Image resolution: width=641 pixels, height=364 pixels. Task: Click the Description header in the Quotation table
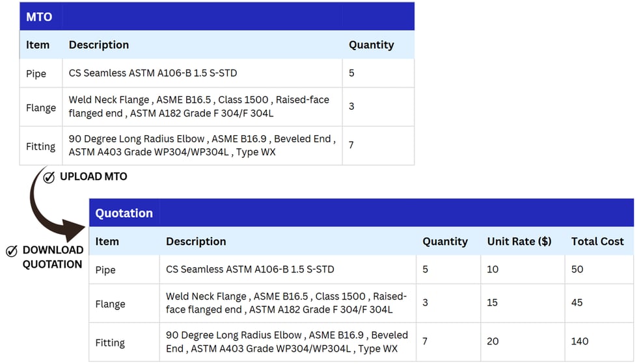(196, 241)
